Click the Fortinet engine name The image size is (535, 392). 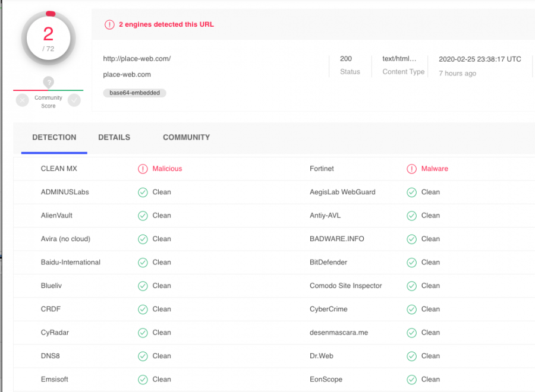point(322,169)
